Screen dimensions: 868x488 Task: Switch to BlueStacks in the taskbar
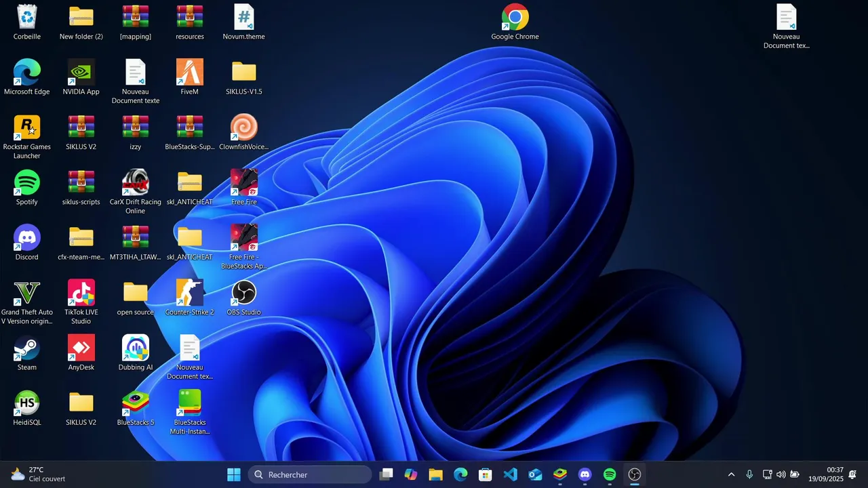click(560, 474)
